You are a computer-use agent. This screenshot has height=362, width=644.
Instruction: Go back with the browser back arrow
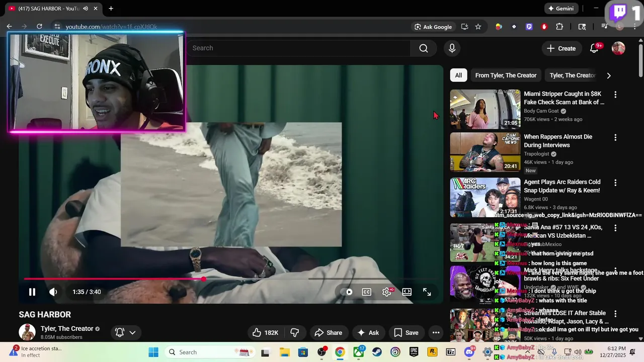tap(9, 27)
